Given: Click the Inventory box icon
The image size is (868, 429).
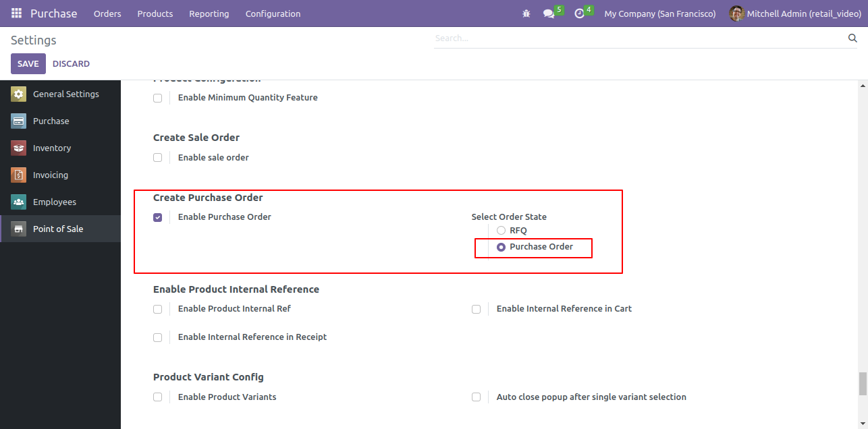Looking at the screenshot, I should (x=18, y=148).
